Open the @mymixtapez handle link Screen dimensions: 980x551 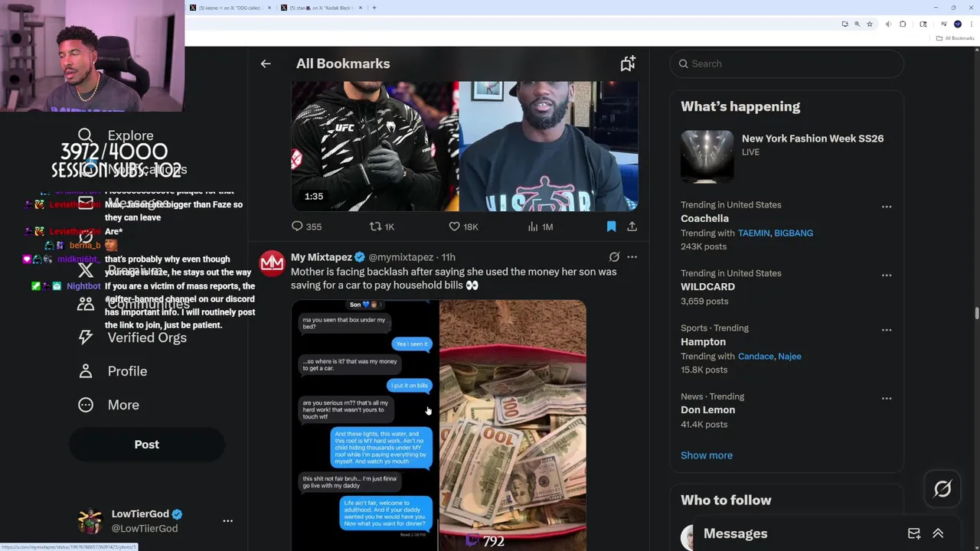coord(400,257)
